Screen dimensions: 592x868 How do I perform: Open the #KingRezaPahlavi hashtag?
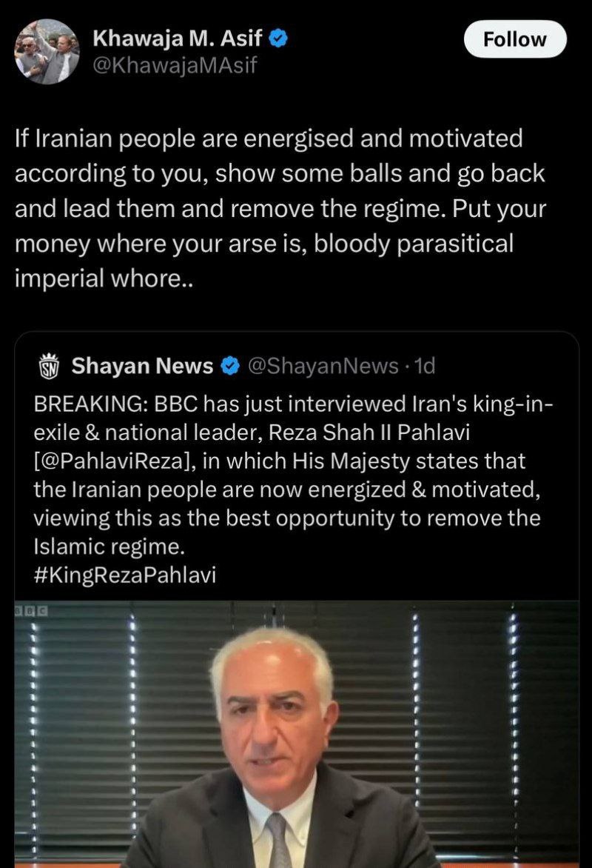pos(125,575)
